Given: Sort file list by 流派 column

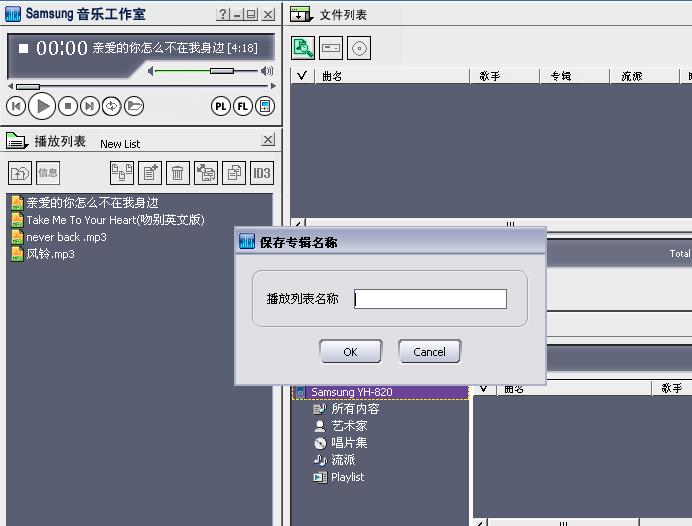Looking at the screenshot, I should [644, 76].
